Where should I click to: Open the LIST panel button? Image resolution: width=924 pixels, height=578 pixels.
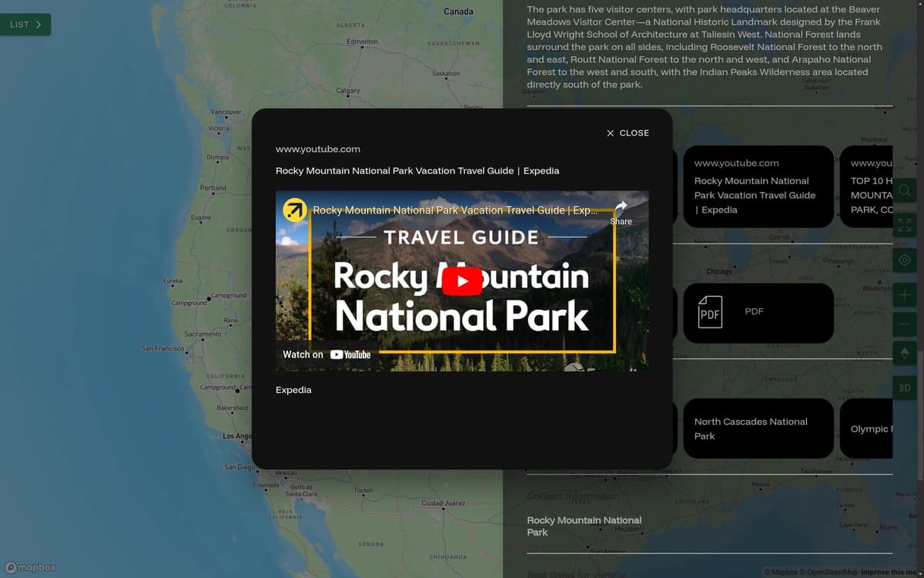[25, 25]
